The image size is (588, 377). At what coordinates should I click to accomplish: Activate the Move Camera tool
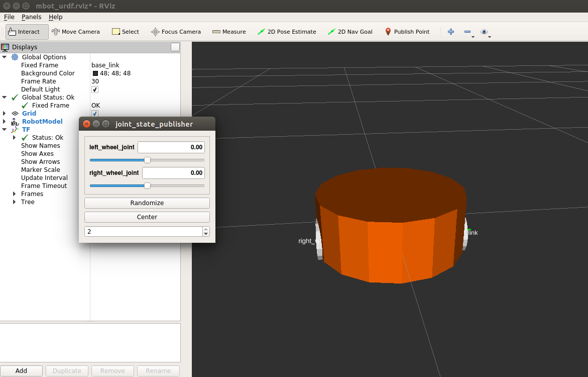(76, 32)
